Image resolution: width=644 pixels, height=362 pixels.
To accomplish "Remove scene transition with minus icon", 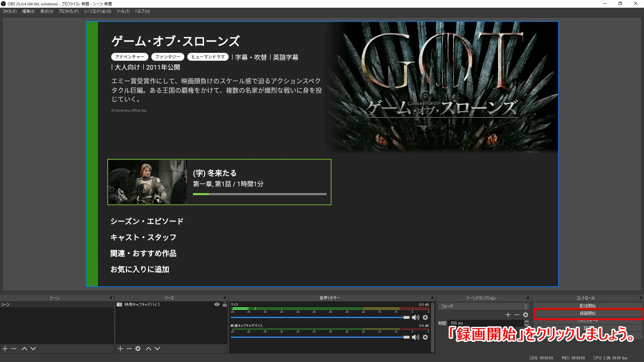I will tap(517, 315).
